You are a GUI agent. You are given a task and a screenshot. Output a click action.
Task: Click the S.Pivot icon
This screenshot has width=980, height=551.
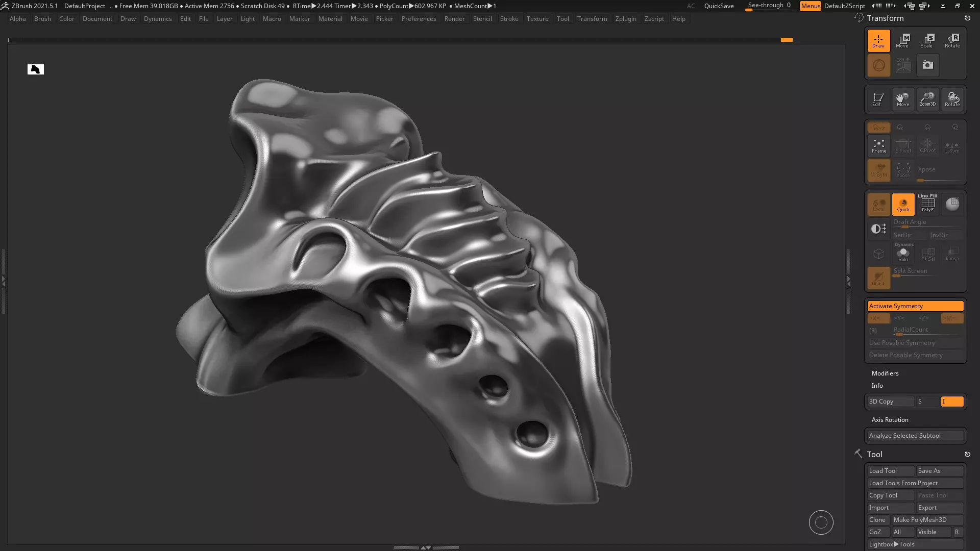(x=903, y=146)
